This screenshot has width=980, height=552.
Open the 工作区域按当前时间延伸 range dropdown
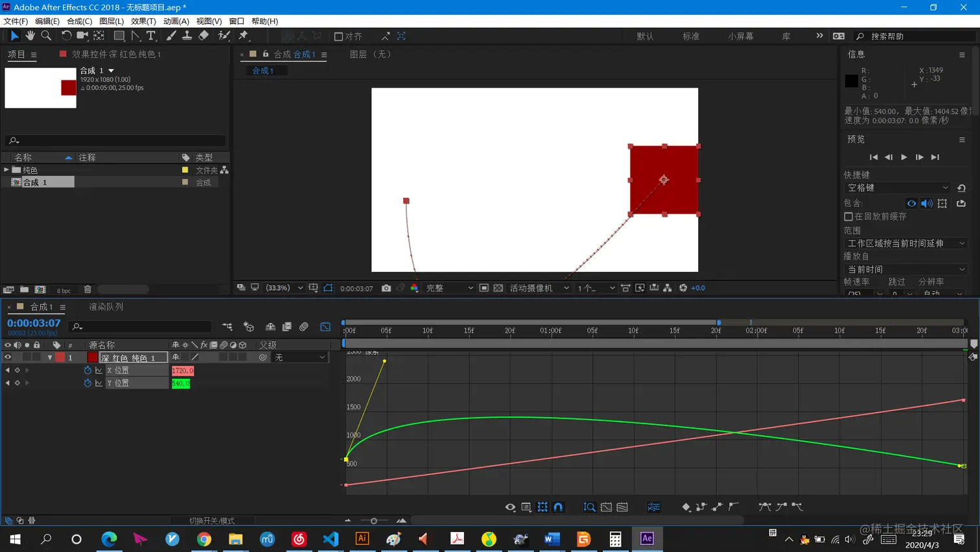point(905,243)
